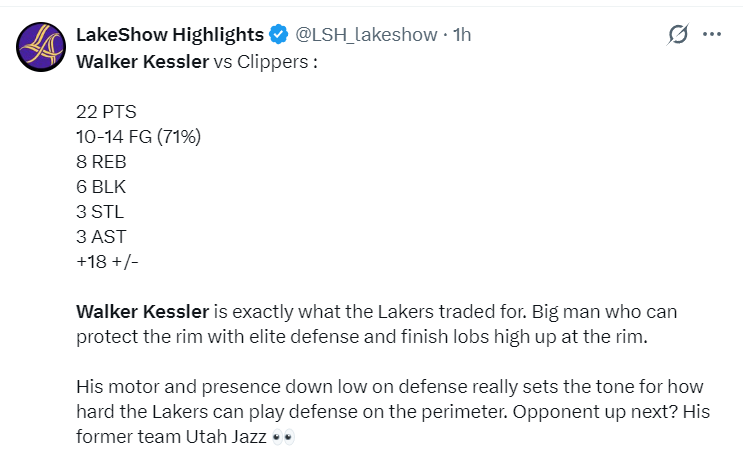Open the LakeShow Highlights profile avatar

coord(41,47)
